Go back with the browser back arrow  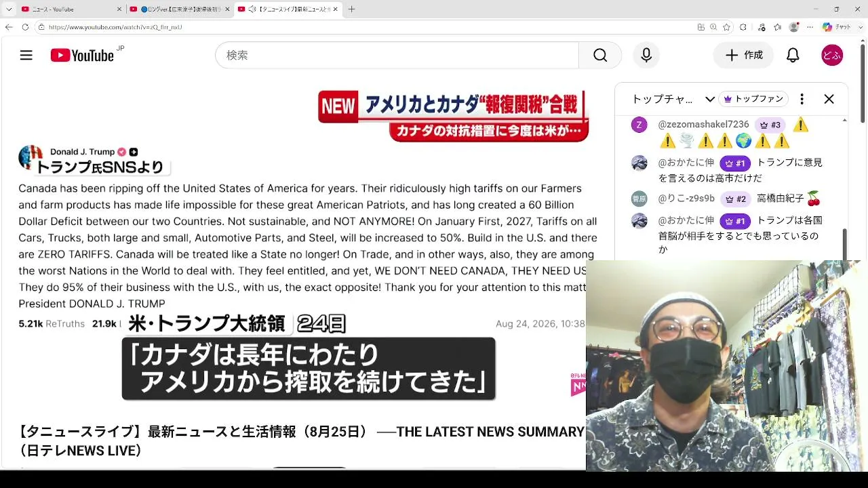point(9,27)
